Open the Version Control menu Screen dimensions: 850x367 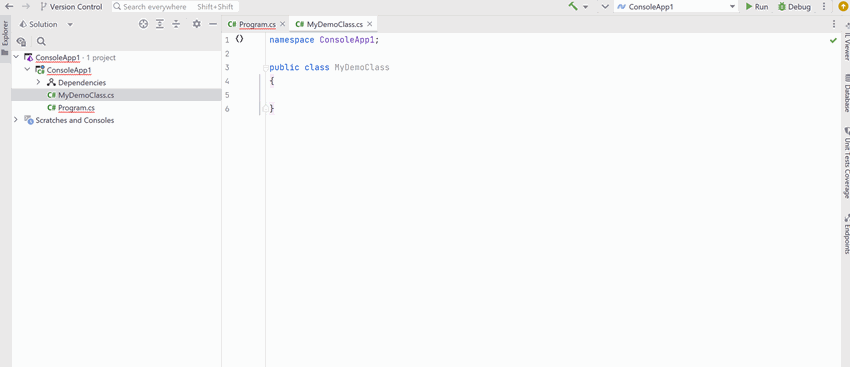(x=71, y=7)
